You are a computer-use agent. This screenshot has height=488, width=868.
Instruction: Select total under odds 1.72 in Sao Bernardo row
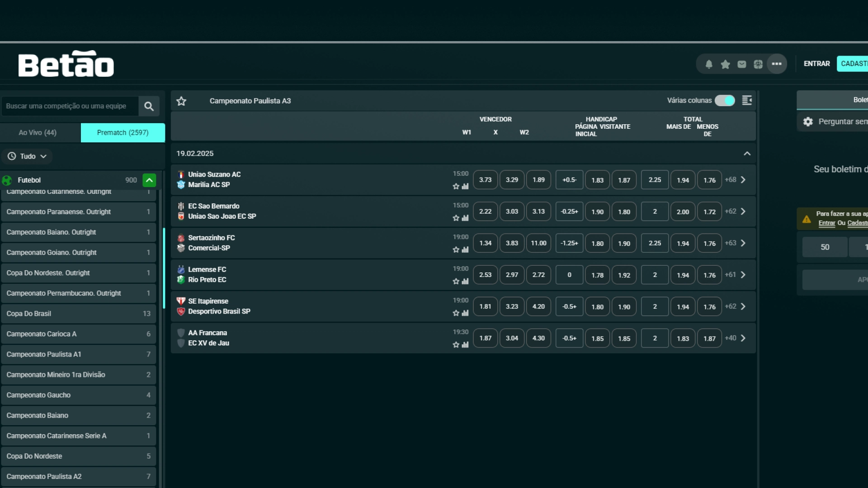coord(709,211)
